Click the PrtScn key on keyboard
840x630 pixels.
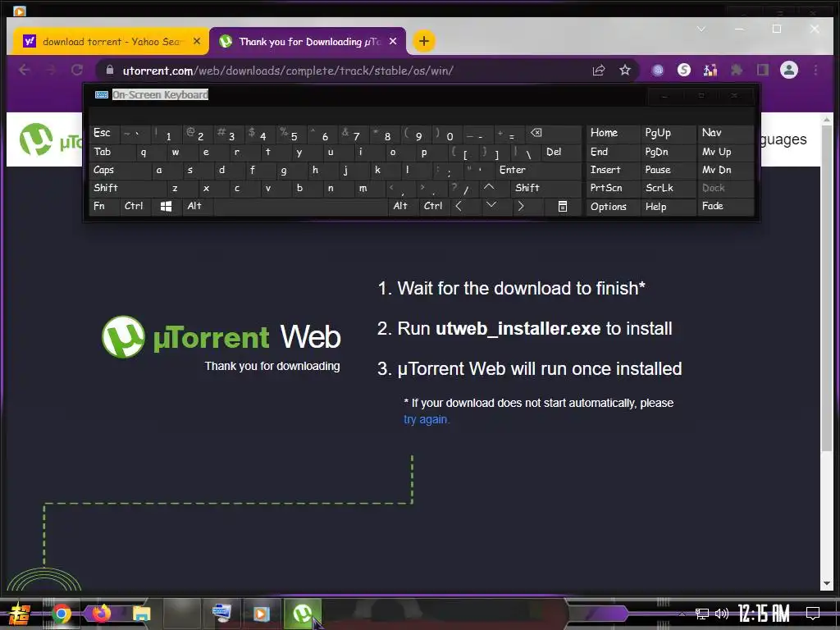click(x=613, y=188)
